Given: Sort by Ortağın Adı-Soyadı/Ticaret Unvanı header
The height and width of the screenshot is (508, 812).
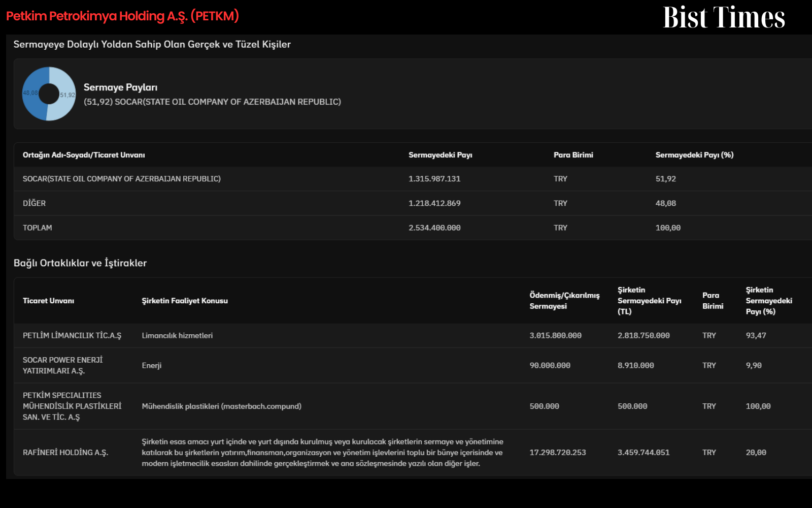Looking at the screenshot, I should point(84,155).
